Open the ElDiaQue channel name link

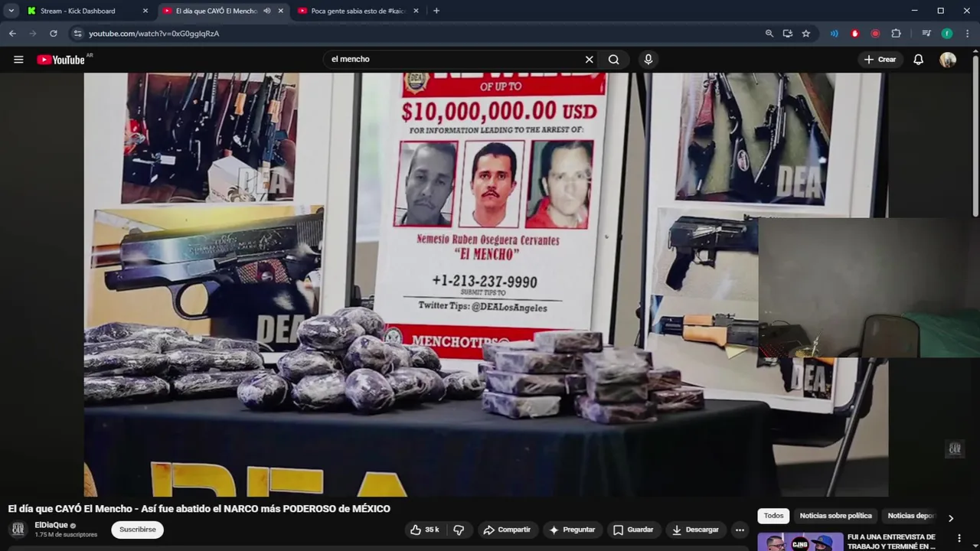(x=51, y=525)
